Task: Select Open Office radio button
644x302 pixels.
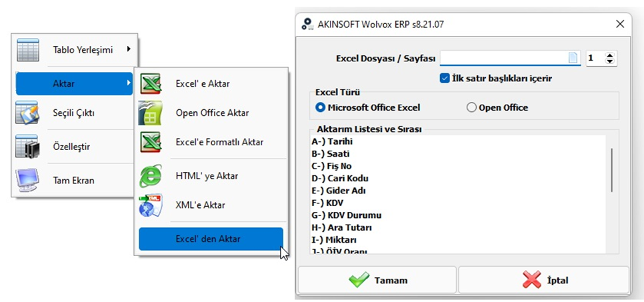Action: coord(471,107)
